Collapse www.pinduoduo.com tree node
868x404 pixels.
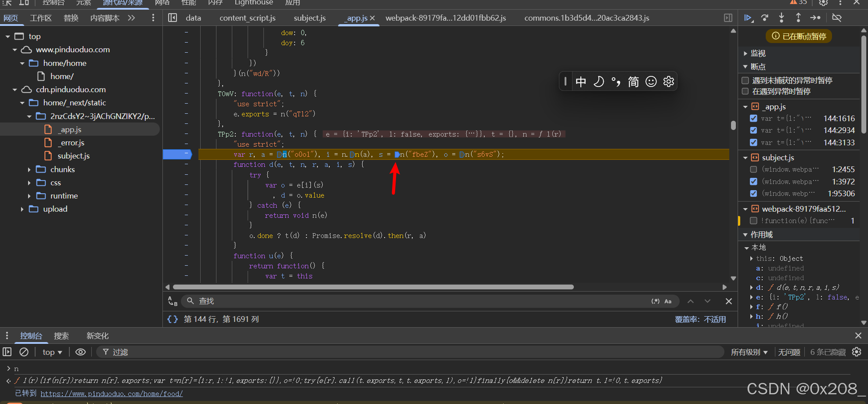pyautogui.click(x=14, y=50)
